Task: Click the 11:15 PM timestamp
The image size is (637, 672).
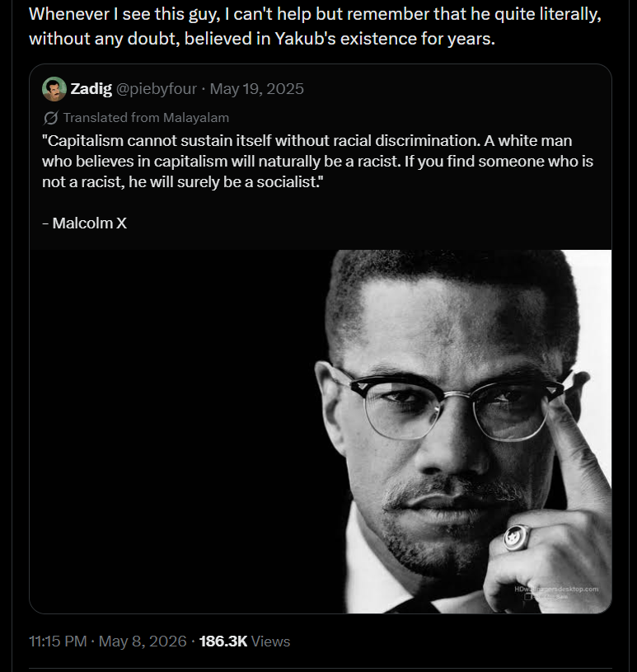Action: click(x=58, y=641)
